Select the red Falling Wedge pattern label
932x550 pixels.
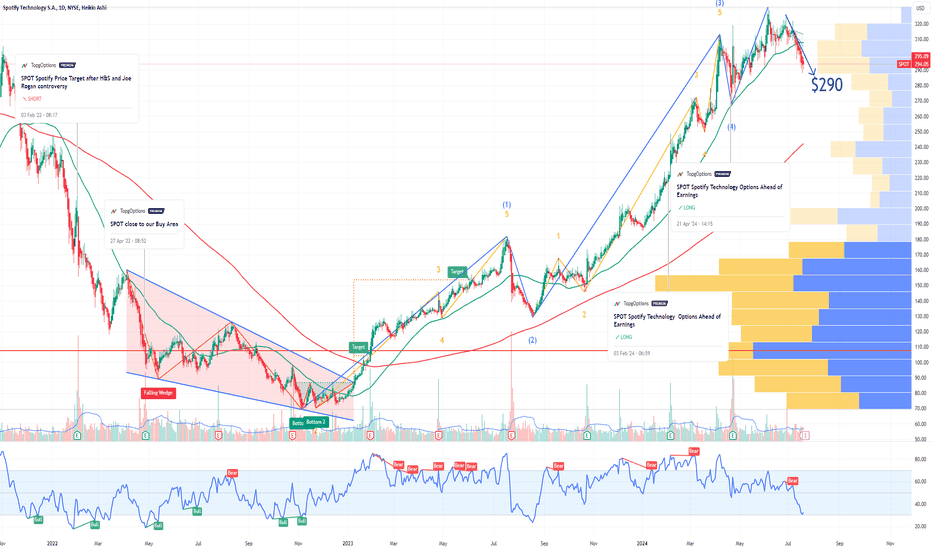[158, 392]
